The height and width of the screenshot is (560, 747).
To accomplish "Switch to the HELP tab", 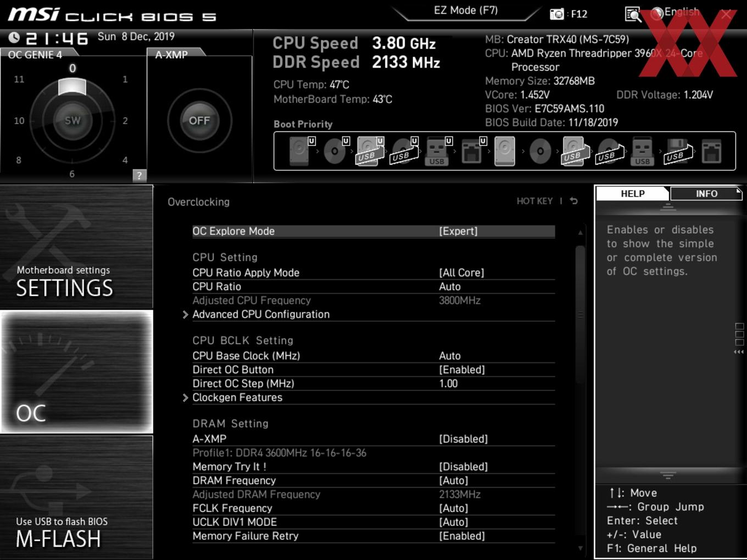I will pos(633,193).
